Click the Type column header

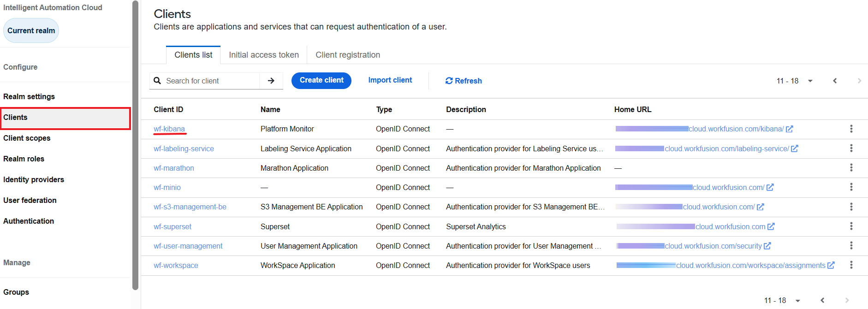point(384,109)
